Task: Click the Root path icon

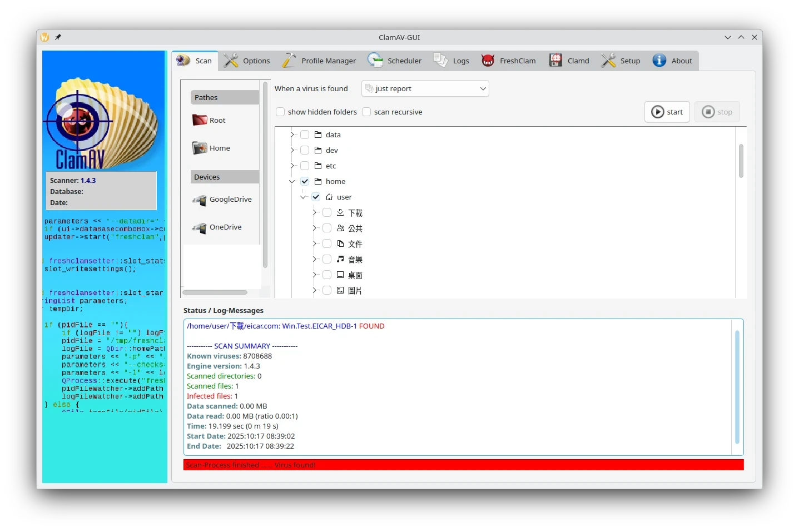Action: point(199,120)
